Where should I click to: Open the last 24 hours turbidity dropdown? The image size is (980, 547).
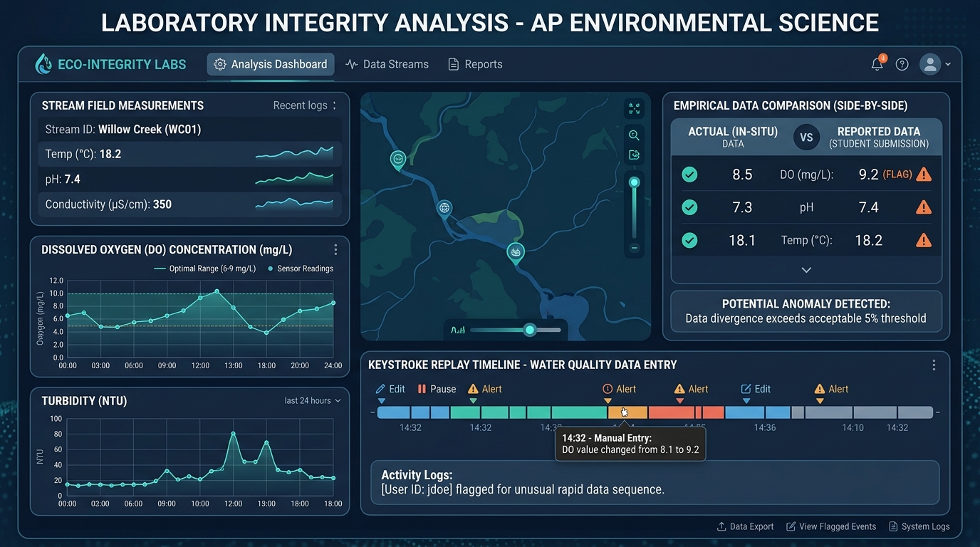pyautogui.click(x=313, y=401)
